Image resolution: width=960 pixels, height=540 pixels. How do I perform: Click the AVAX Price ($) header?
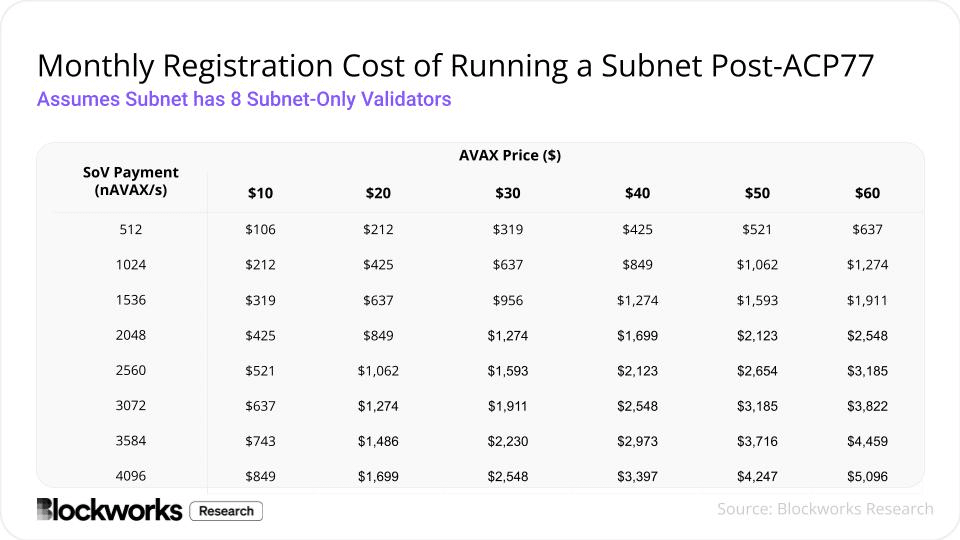(510, 156)
